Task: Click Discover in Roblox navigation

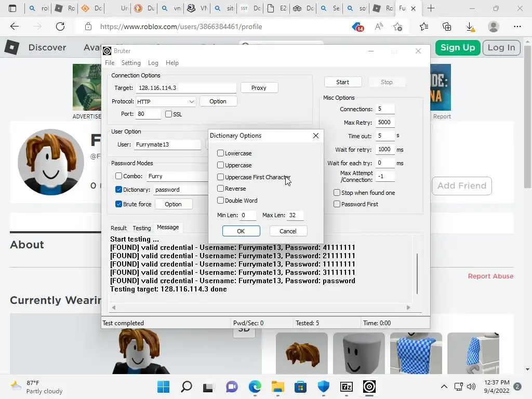Action: [x=47, y=47]
